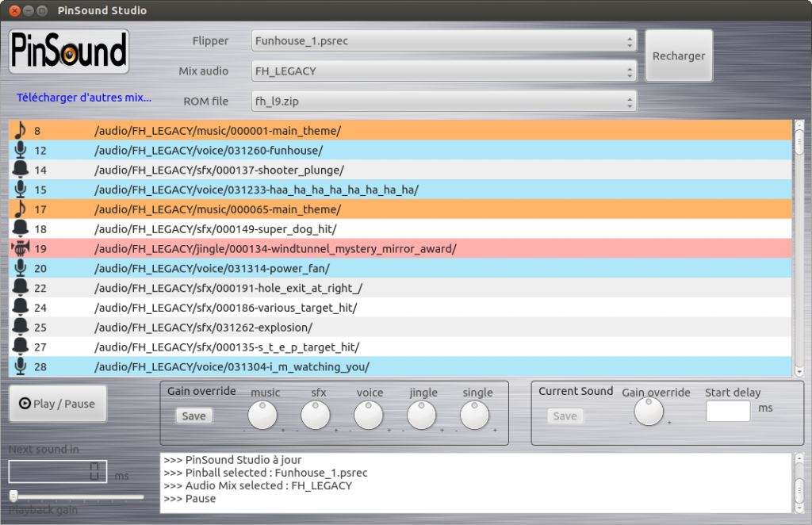This screenshot has width=812, height=525.
Task: Click the bell icon for super_dog_hit row
Action: click(x=20, y=229)
